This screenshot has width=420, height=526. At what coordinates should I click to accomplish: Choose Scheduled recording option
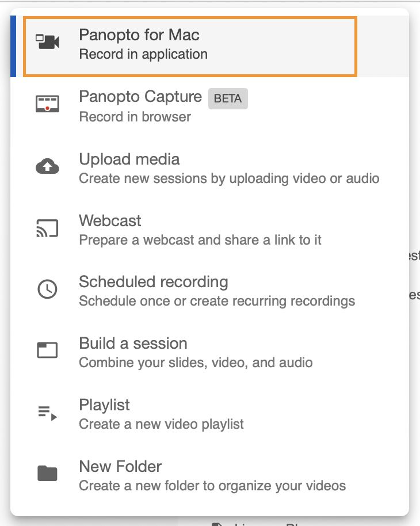coord(153,282)
